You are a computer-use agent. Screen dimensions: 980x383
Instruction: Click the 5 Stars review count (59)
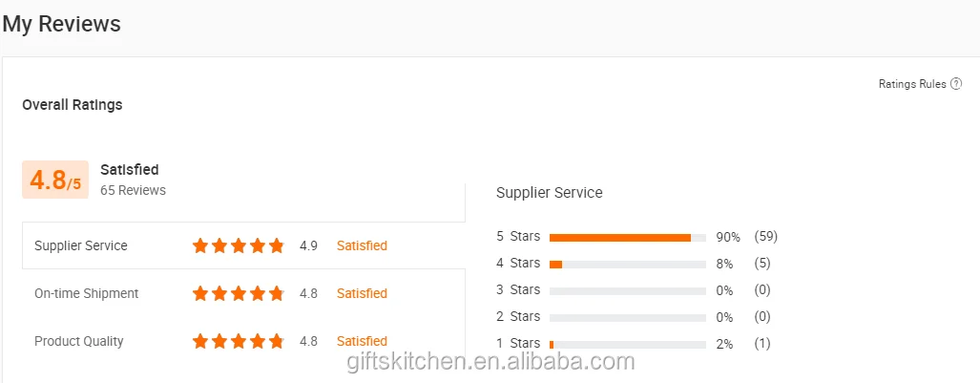pos(766,236)
